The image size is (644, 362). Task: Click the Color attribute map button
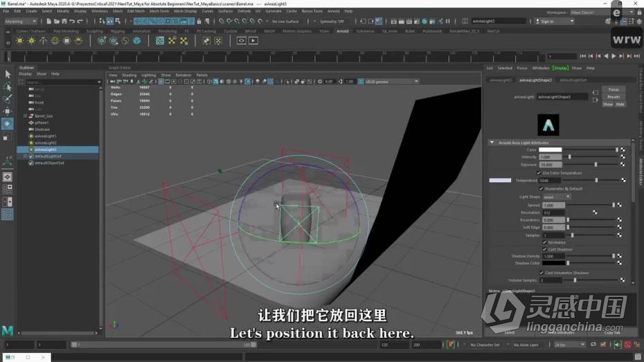point(623,150)
